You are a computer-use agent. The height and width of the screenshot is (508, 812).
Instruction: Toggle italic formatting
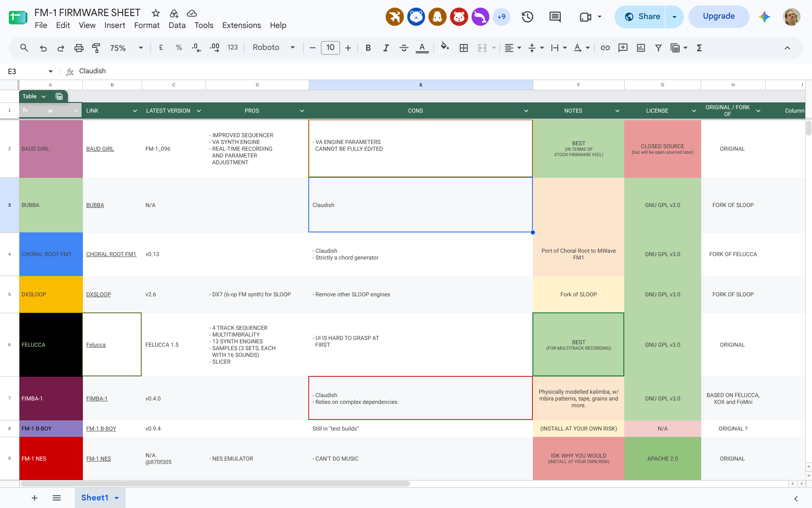(386, 48)
